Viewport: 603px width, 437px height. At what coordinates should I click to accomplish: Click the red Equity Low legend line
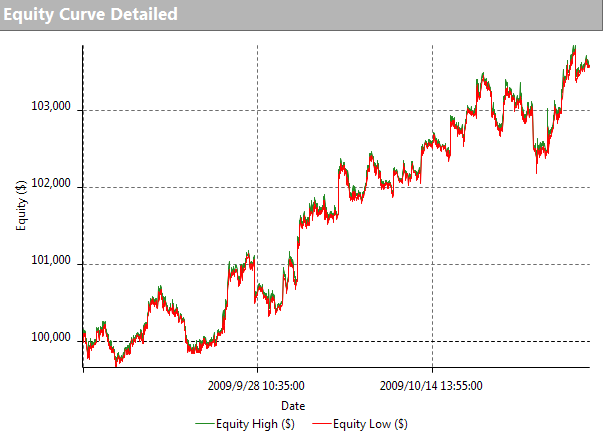[x=320, y=424]
